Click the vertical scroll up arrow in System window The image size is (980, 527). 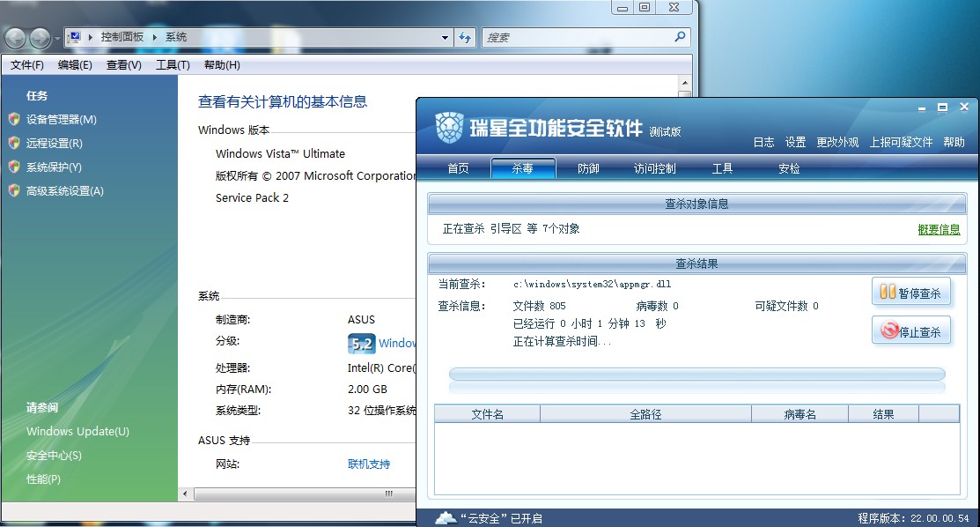[685, 83]
